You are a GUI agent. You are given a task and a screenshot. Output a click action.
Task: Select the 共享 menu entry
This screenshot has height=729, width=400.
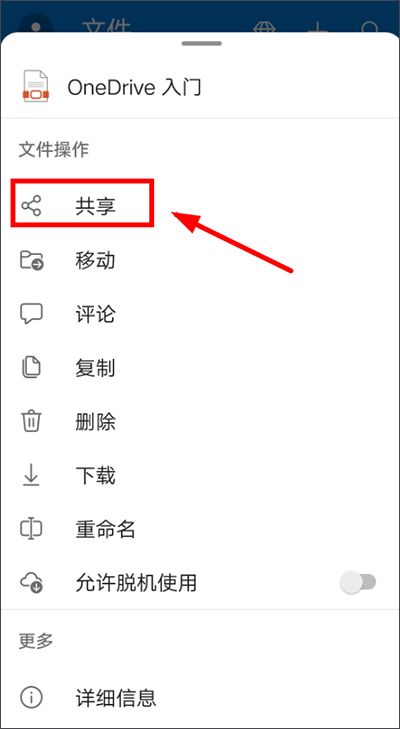coord(200,205)
